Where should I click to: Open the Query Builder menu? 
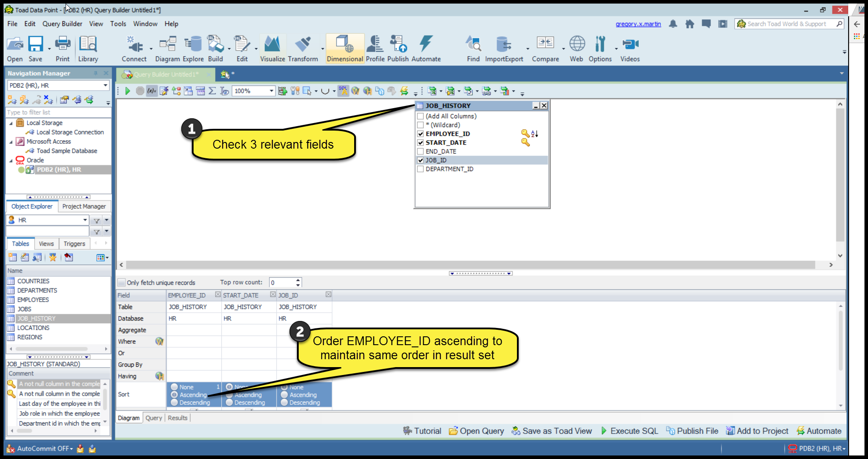[62, 24]
